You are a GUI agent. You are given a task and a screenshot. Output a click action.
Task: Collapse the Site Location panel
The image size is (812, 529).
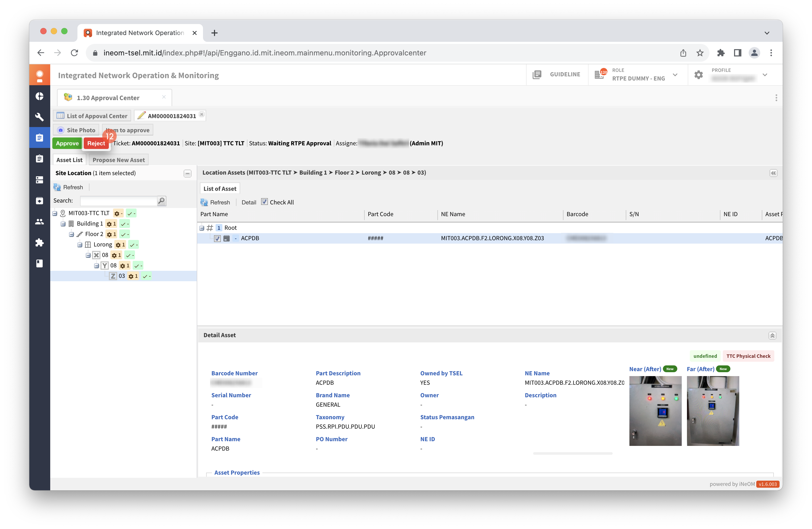(187, 174)
